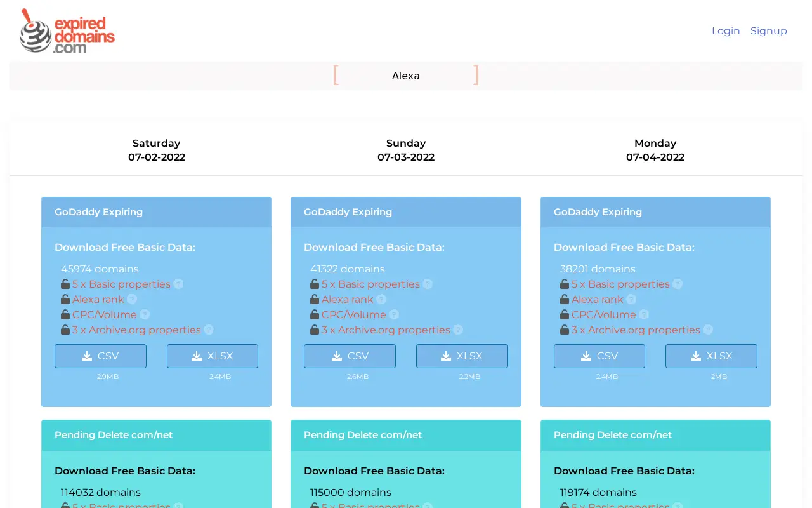Open Saturday GoDaddy 5 x Basic properties link

pyautogui.click(x=121, y=284)
